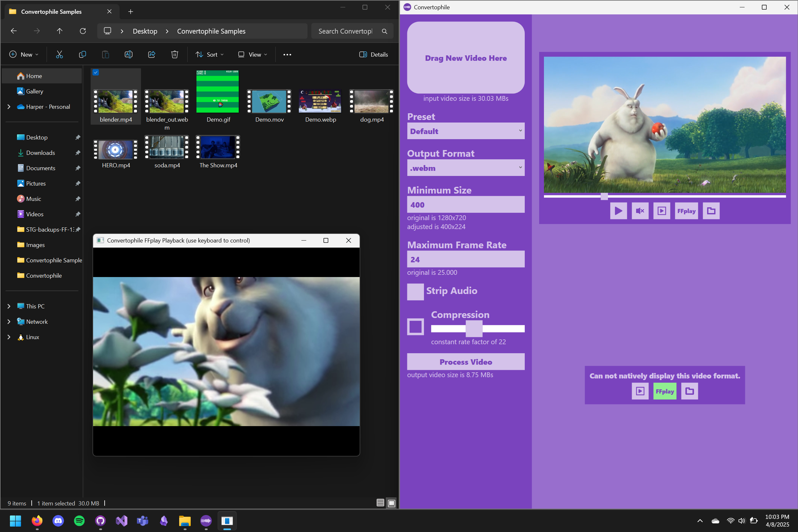Click the Drag New Video Here area
Viewport: 798px width, 532px height.
pyautogui.click(x=466, y=58)
